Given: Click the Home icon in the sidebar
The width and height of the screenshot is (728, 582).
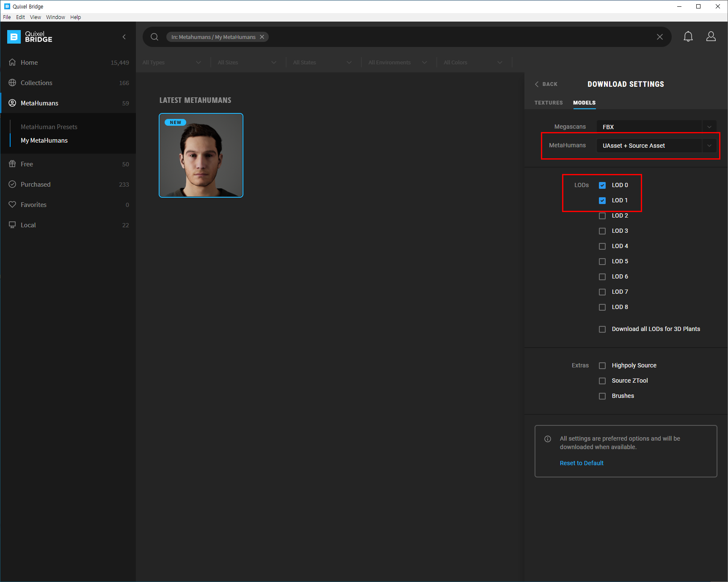Looking at the screenshot, I should click(12, 62).
